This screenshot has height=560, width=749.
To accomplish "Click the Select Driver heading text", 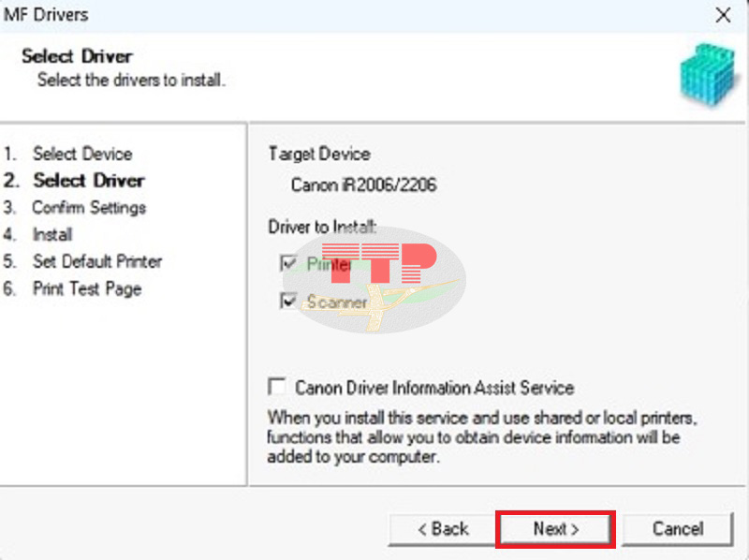I will pos(76,56).
